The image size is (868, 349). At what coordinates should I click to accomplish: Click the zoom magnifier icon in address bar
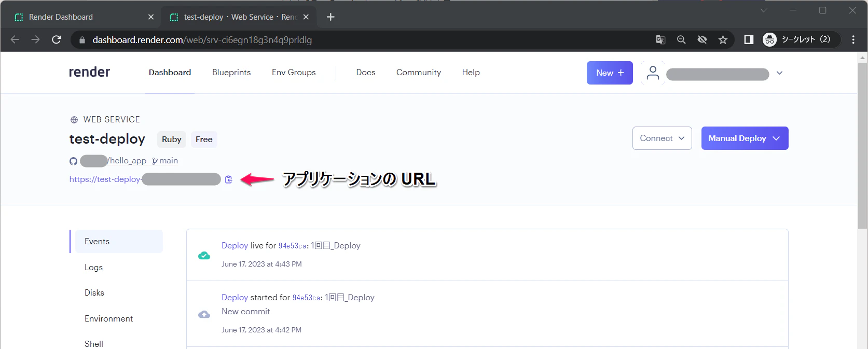coord(681,40)
